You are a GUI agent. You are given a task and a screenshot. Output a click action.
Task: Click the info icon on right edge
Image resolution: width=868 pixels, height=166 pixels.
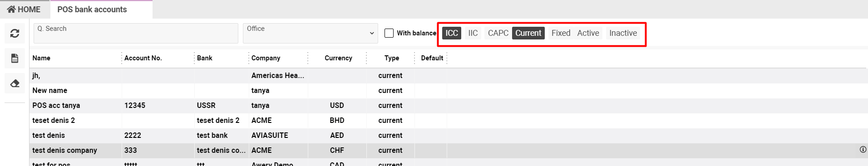(x=863, y=150)
